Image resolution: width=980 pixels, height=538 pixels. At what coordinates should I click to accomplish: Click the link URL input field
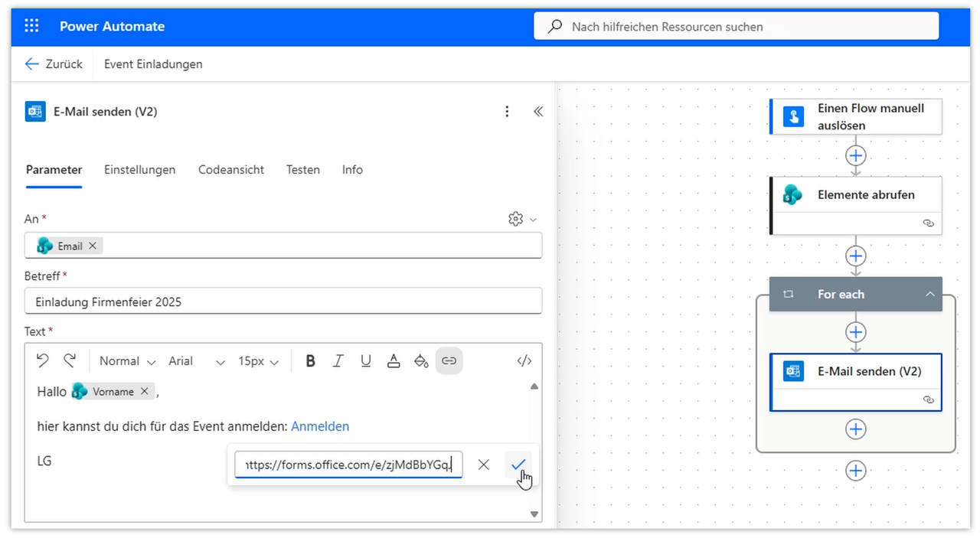point(348,465)
